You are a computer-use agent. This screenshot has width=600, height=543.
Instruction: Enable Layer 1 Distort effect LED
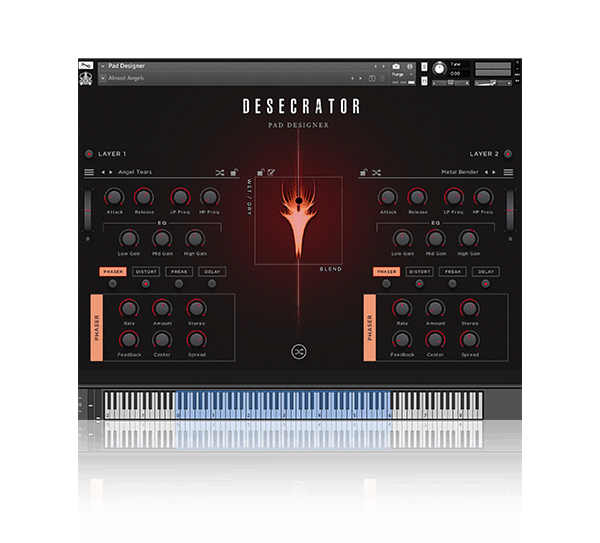coord(145,283)
